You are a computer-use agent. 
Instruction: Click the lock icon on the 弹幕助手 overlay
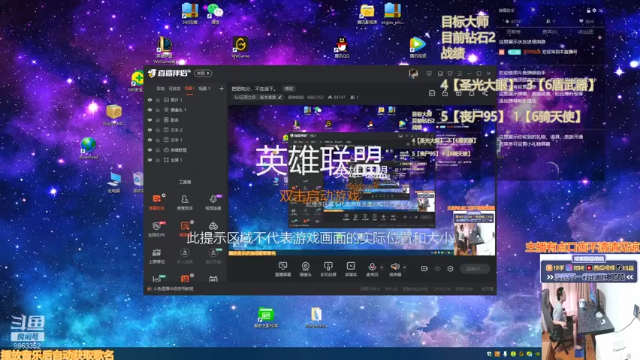(588, 10)
